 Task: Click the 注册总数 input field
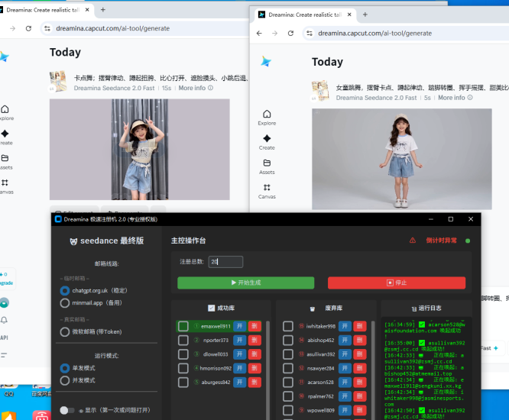(225, 262)
